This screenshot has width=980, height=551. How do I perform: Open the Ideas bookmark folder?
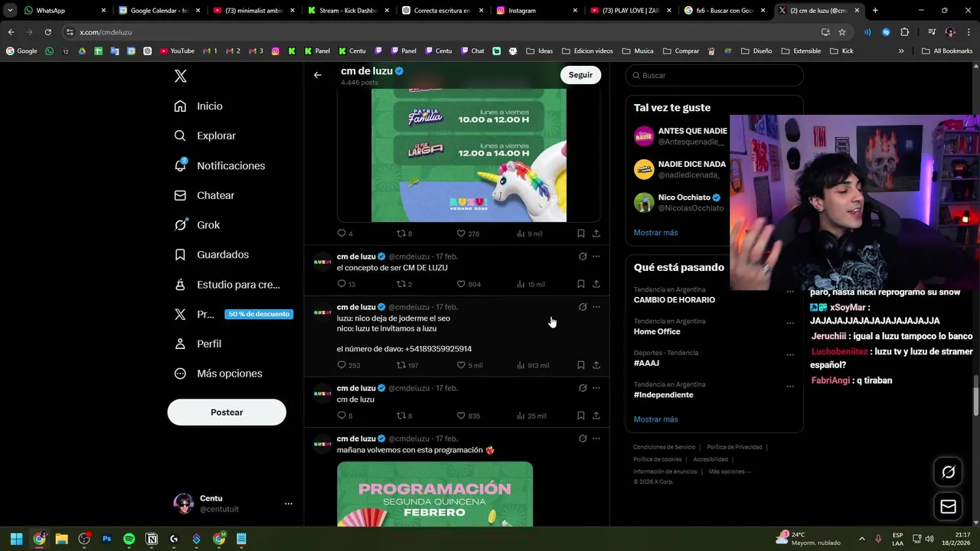click(x=539, y=51)
